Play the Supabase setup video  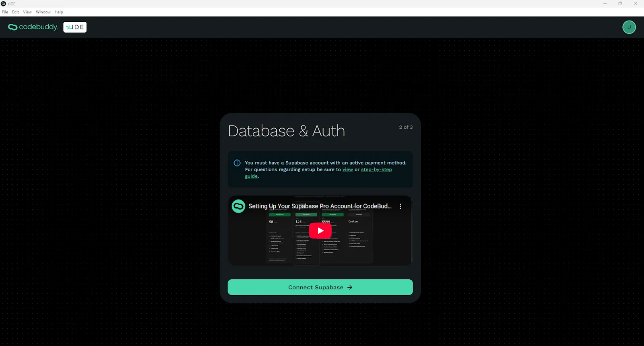point(320,231)
